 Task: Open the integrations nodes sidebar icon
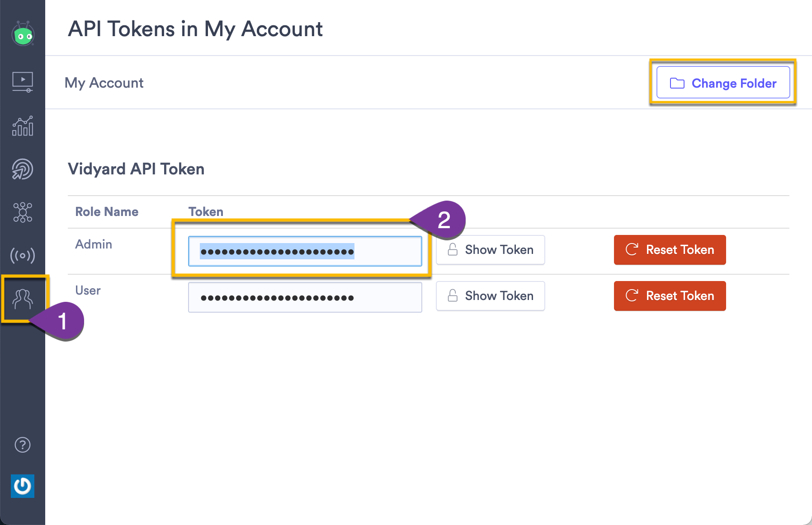[23, 212]
